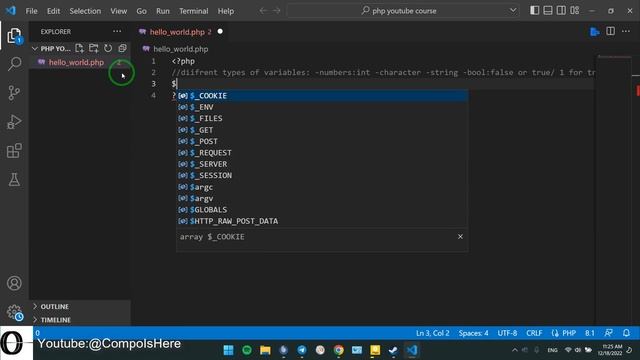Open the File menu
The height and width of the screenshot is (360, 640).
coord(31,11)
